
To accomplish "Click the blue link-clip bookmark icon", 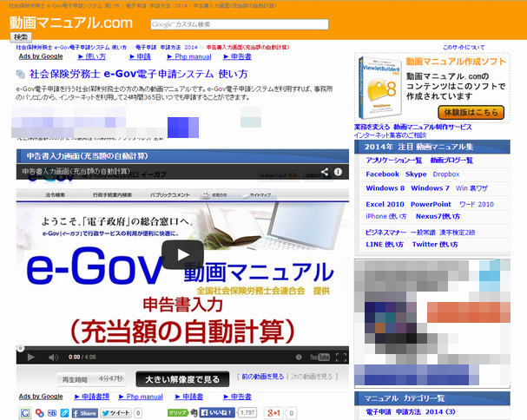I will [64, 413].
